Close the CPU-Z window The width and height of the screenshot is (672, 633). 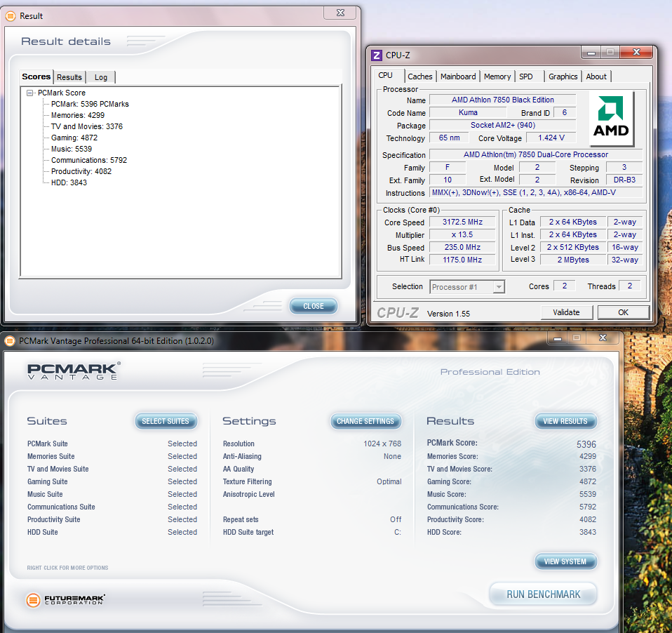pos(636,53)
